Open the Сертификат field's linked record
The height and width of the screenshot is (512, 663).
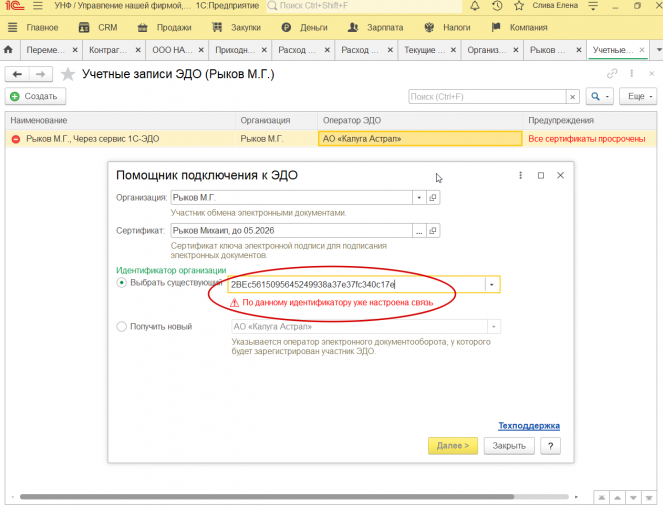[x=433, y=231]
